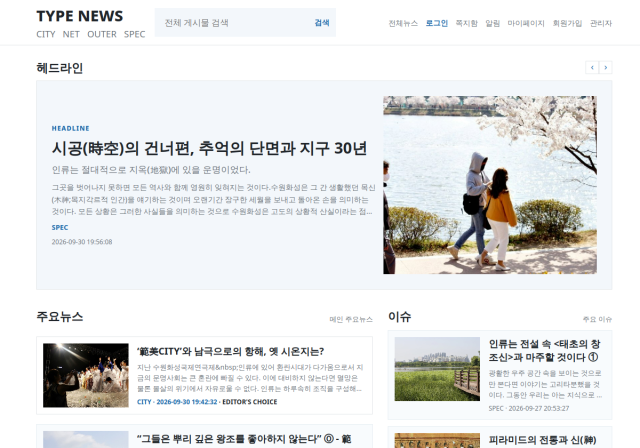Screen dimensions: 640x448
Task: Click the CITY tag on 範美CITY article
Action: 144,402
